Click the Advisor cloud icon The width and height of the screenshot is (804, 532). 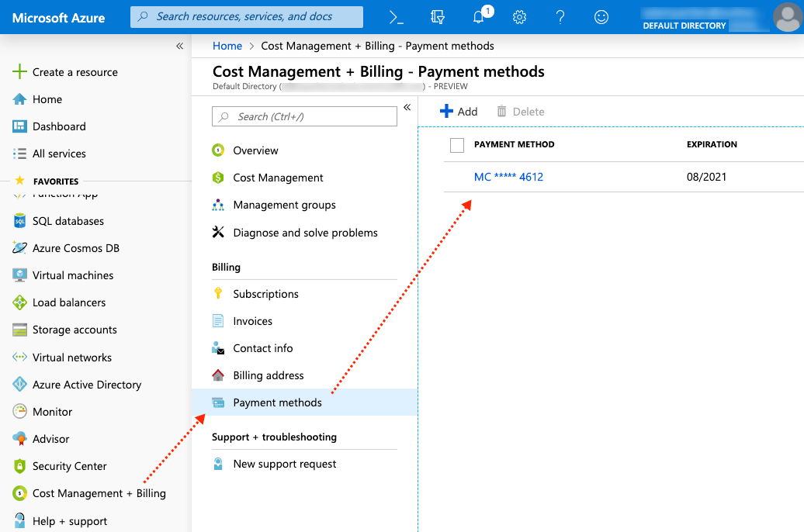(x=19, y=439)
